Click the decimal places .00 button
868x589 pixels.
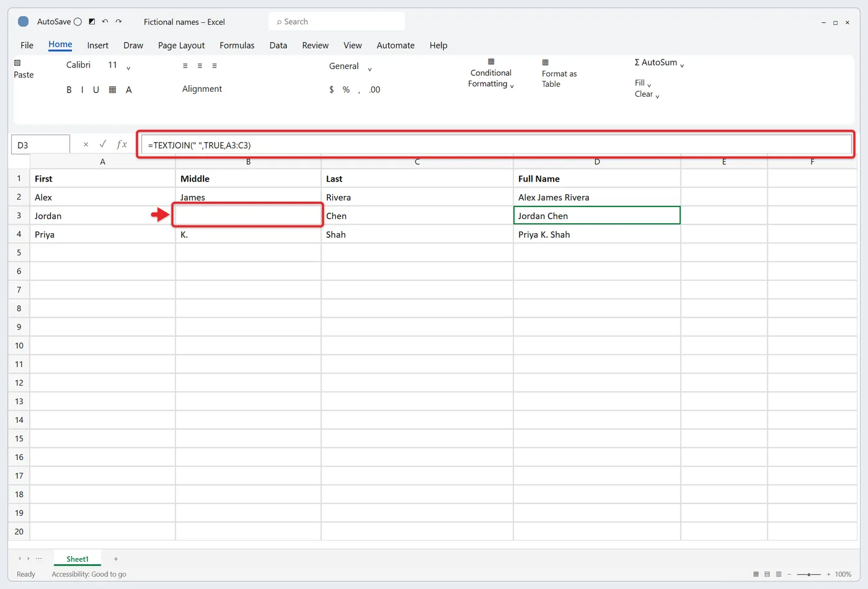pyautogui.click(x=374, y=90)
